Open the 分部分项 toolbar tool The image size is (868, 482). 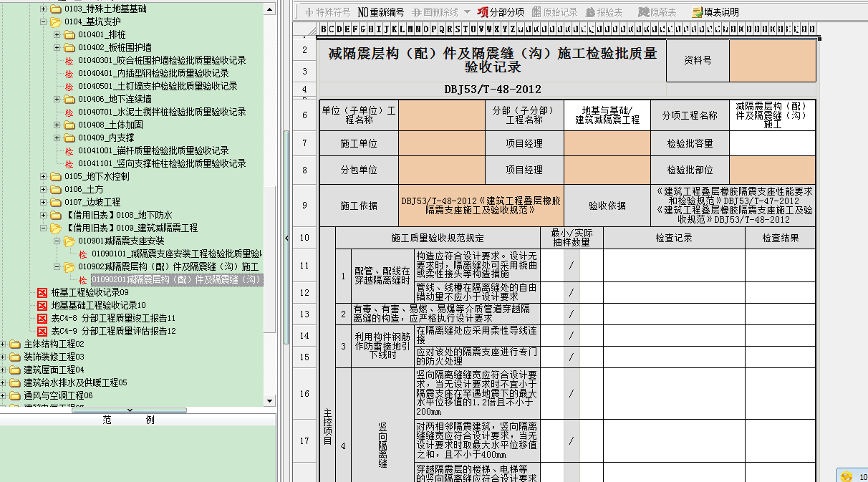point(500,12)
